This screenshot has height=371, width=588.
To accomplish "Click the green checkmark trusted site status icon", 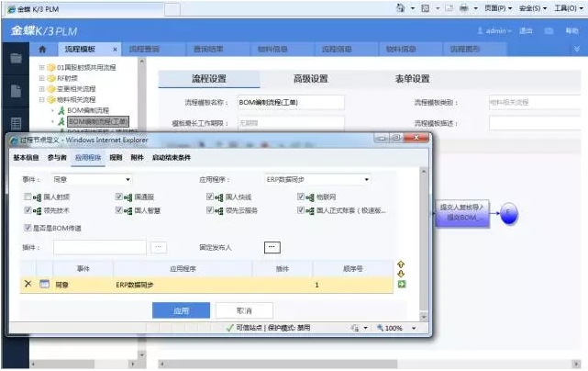I will (x=230, y=328).
